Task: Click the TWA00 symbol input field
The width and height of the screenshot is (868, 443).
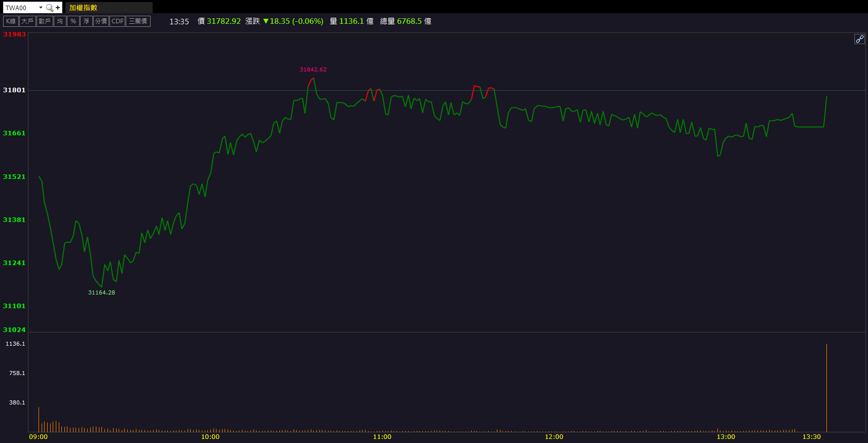Action: click(20, 8)
